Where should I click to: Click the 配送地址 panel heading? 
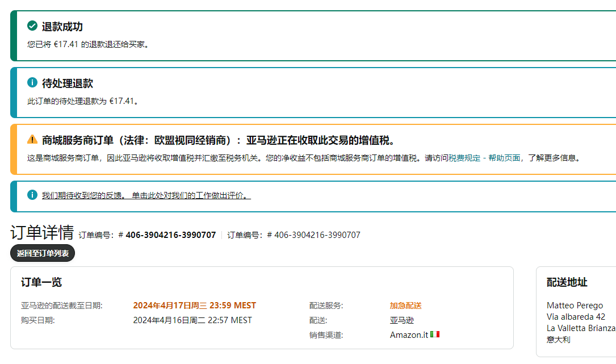click(x=567, y=282)
